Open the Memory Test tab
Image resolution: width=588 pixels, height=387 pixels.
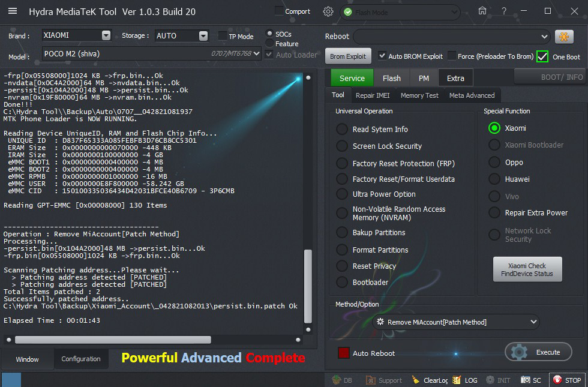click(x=419, y=95)
